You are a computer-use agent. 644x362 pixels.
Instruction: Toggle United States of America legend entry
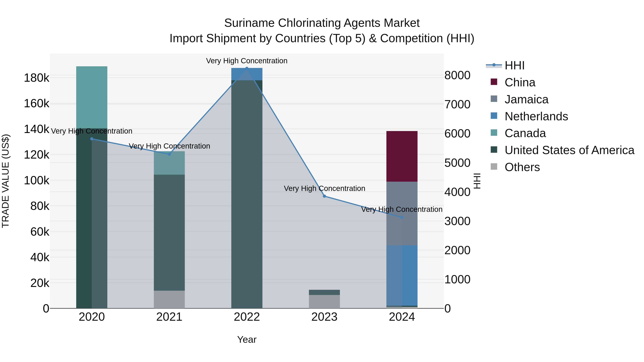[562, 150]
